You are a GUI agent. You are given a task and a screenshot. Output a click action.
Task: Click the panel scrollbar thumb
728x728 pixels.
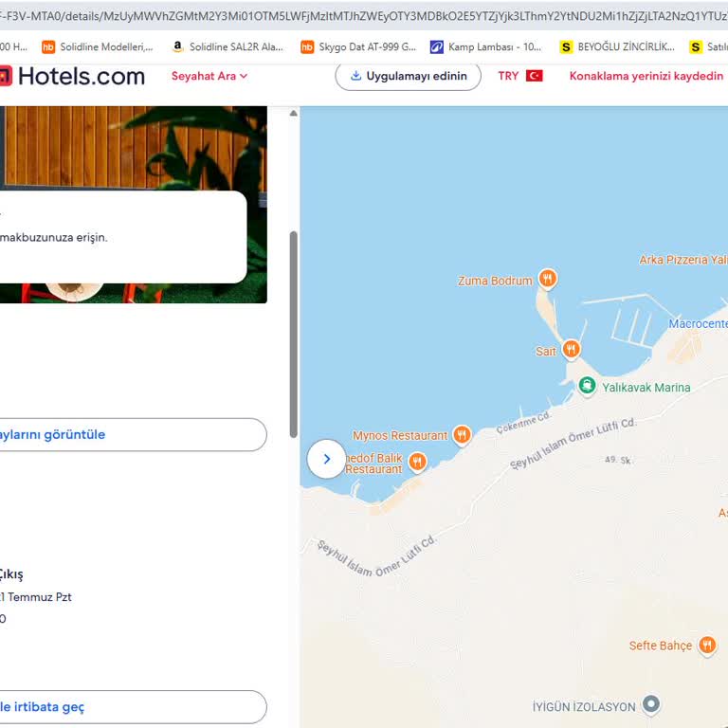294,335
